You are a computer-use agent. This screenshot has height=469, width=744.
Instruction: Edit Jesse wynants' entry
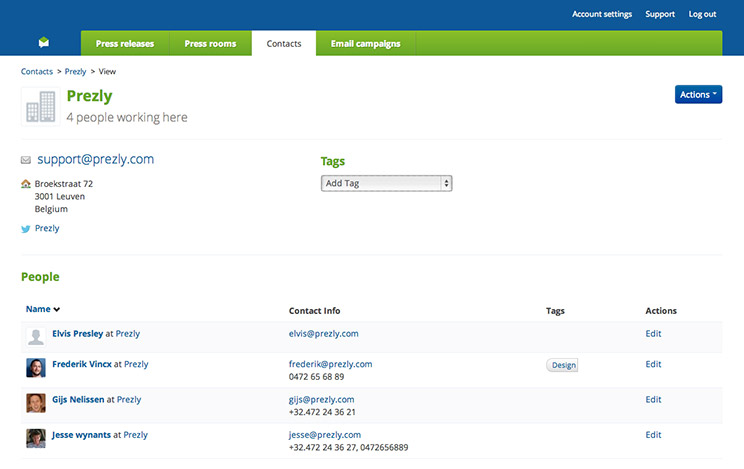(x=653, y=435)
